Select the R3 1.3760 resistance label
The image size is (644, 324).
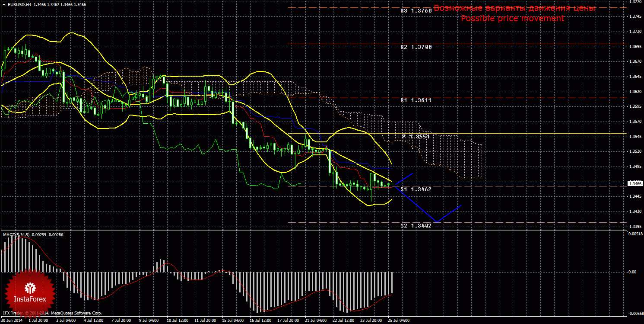pyautogui.click(x=416, y=11)
